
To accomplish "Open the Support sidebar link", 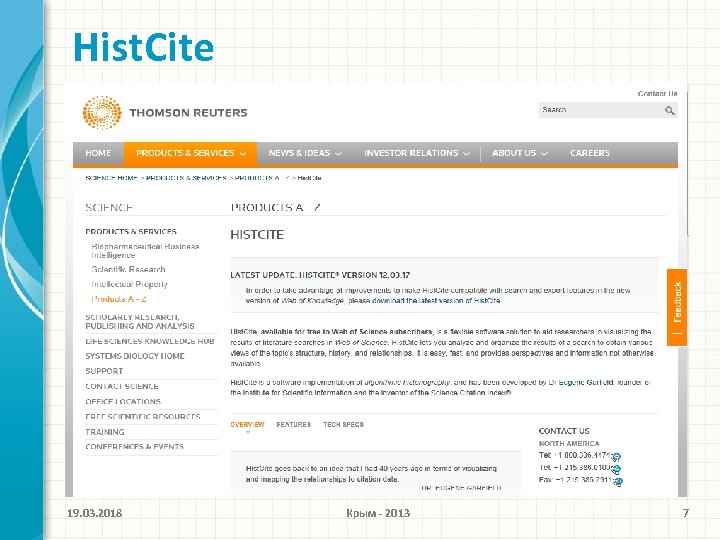I will point(104,371).
